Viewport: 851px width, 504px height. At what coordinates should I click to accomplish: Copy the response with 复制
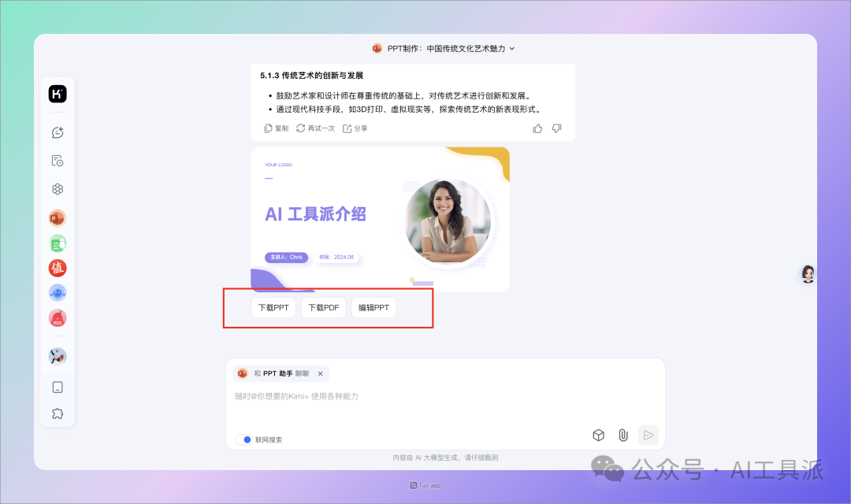(277, 128)
